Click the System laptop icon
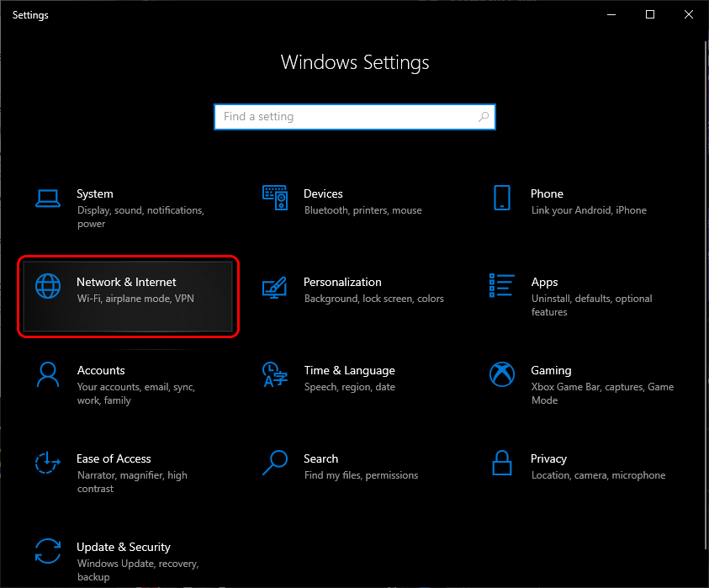Image resolution: width=709 pixels, height=588 pixels. coord(48,198)
